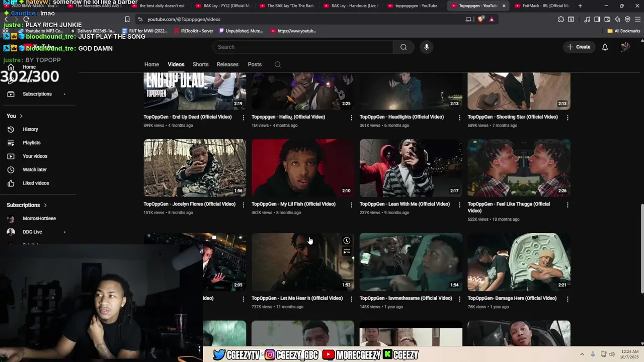This screenshot has width=644, height=362.
Task: Click the Create button
Action: click(x=579, y=47)
